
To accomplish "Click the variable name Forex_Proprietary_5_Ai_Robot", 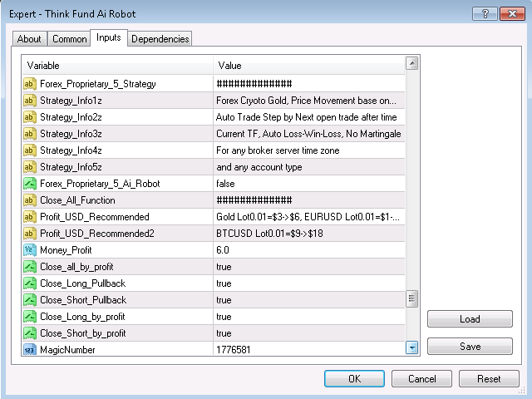I will [x=100, y=184].
